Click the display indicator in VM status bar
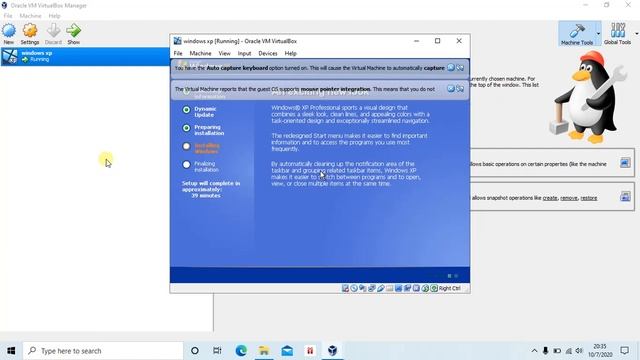Screen dimensions: 640x360 click(398, 288)
